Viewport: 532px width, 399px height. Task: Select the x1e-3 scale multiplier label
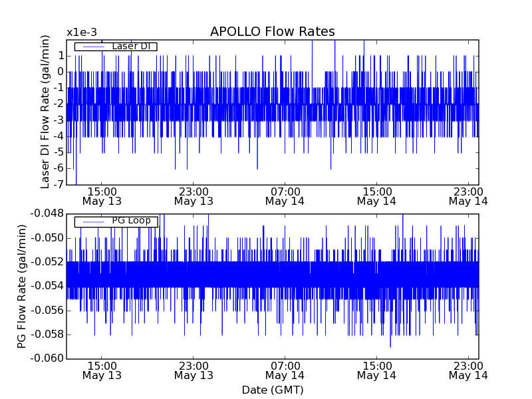click(x=82, y=33)
